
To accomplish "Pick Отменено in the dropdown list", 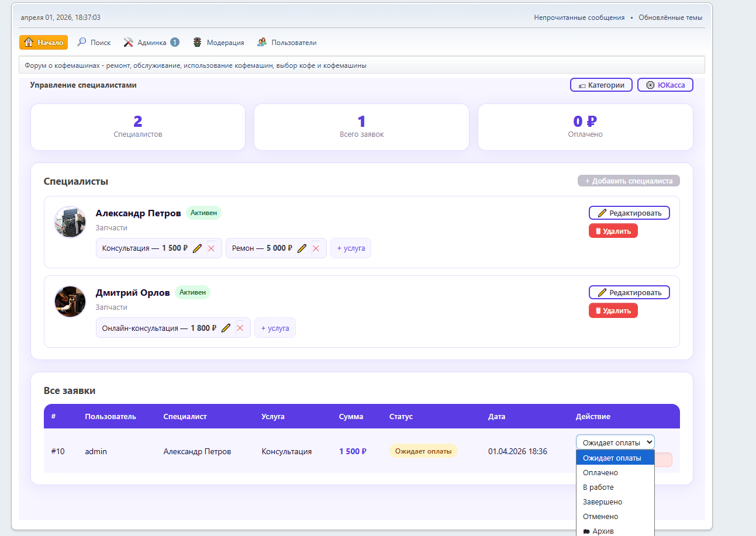I will tap(600, 517).
